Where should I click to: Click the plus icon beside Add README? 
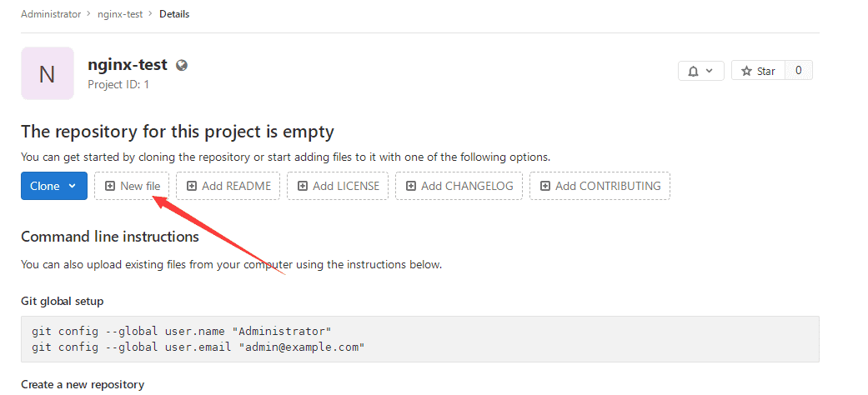point(192,186)
